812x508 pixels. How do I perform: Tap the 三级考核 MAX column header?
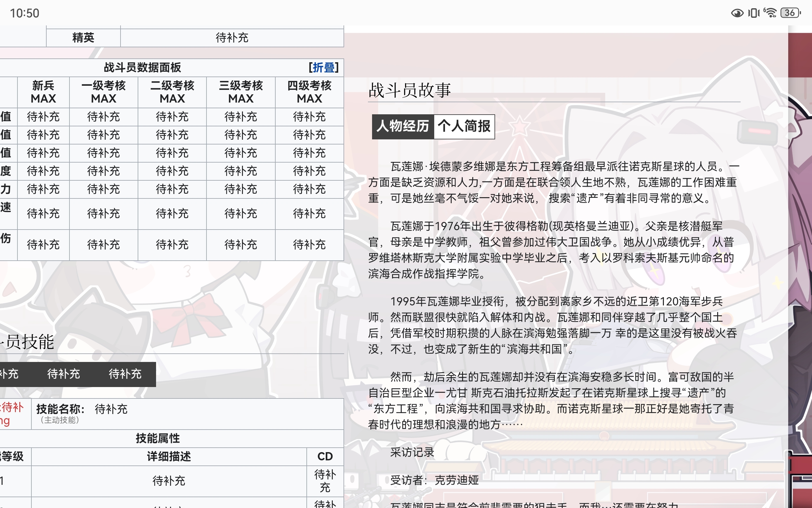241,92
